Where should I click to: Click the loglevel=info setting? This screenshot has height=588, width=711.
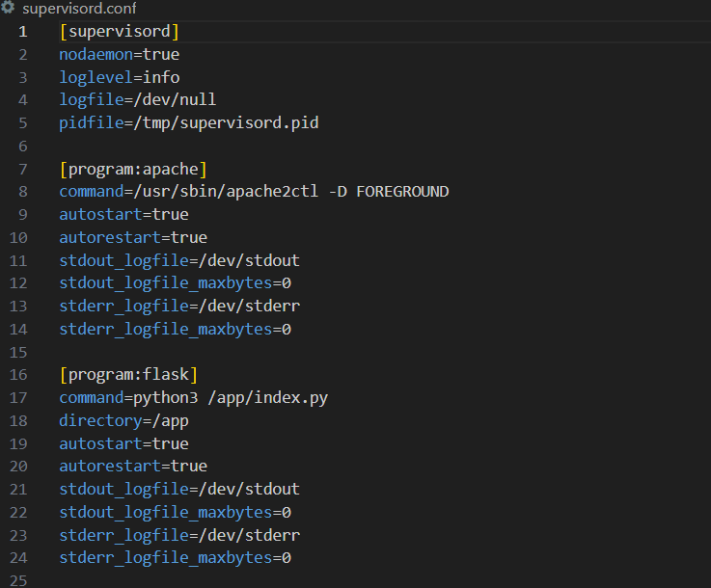pyautogui.click(x=119, y=77)
